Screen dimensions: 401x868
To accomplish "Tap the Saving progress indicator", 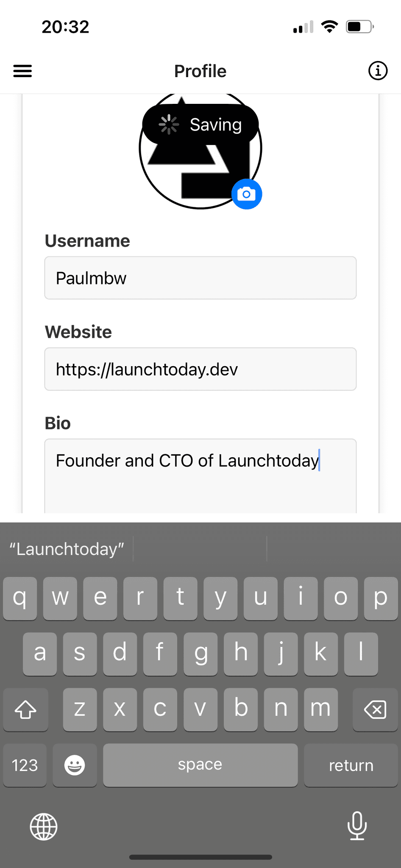I will 199,125.
